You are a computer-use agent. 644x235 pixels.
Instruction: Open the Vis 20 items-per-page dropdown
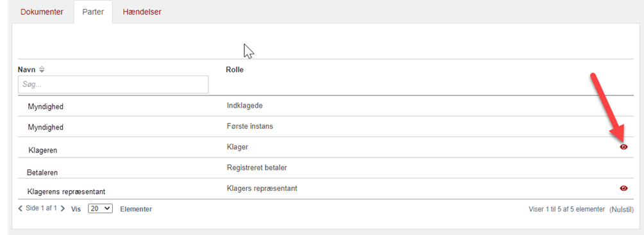coord(100,209)
